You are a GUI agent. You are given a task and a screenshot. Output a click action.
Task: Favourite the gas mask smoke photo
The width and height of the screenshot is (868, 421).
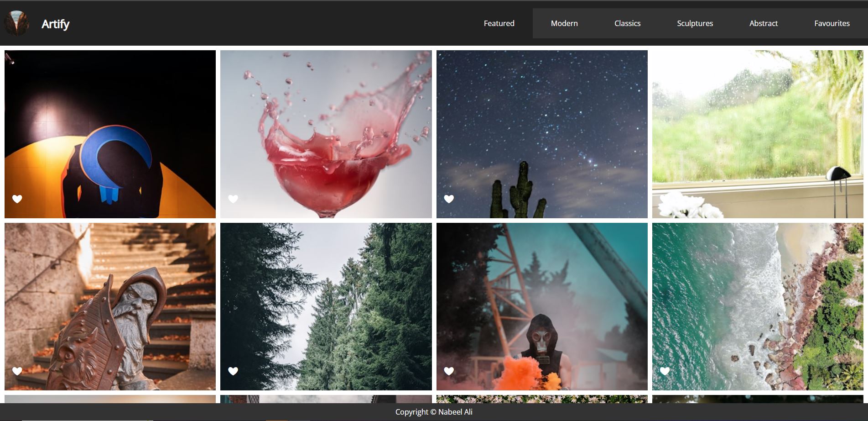click(449, 371)
